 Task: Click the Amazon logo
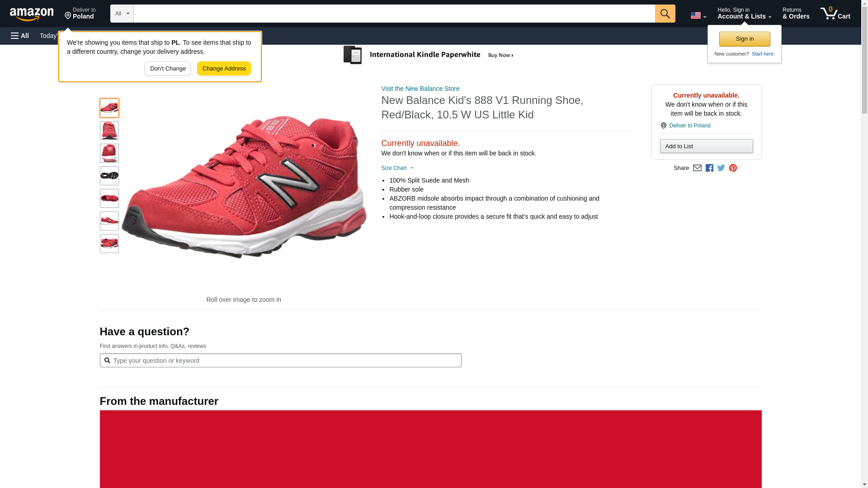[32, 14]
